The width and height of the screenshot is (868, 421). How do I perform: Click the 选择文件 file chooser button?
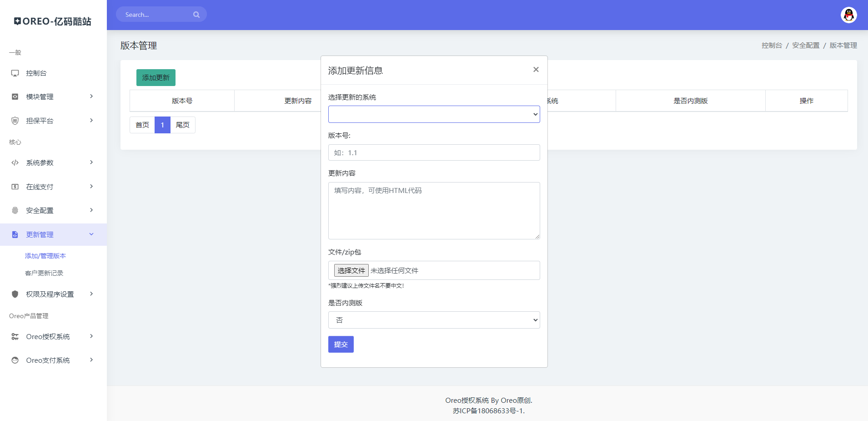point(351,270)
